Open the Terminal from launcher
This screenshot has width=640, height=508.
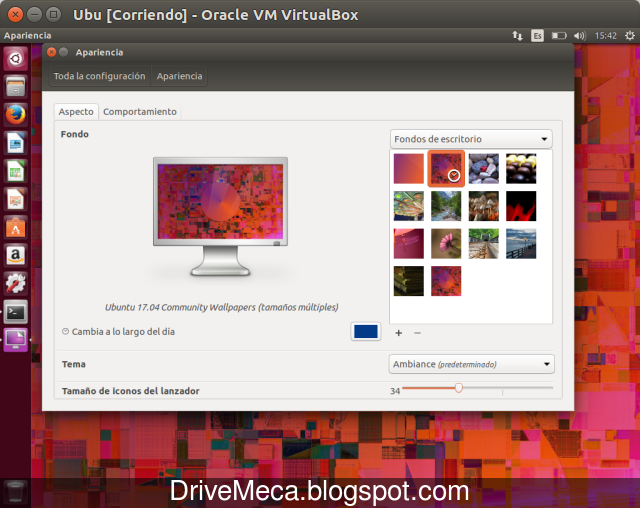pos(16,312)
